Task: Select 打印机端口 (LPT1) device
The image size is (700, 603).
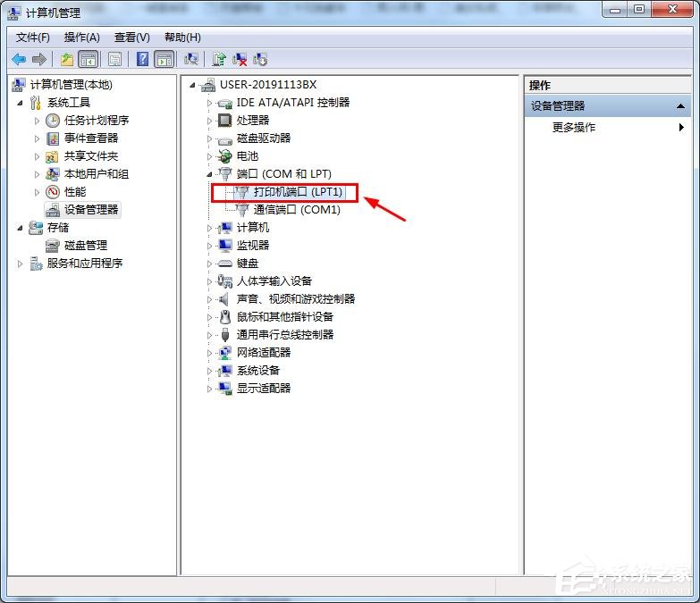Action: pyautogui.click(x=298, y=192)
